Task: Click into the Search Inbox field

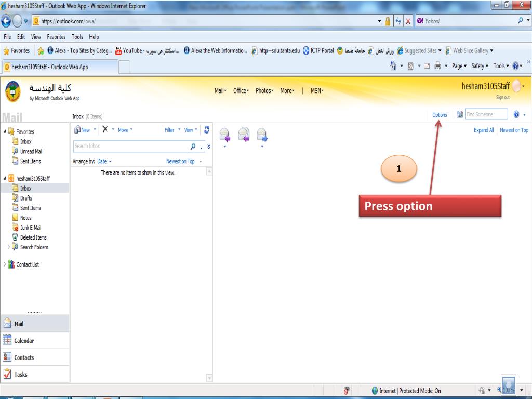Action: (130, 147)
